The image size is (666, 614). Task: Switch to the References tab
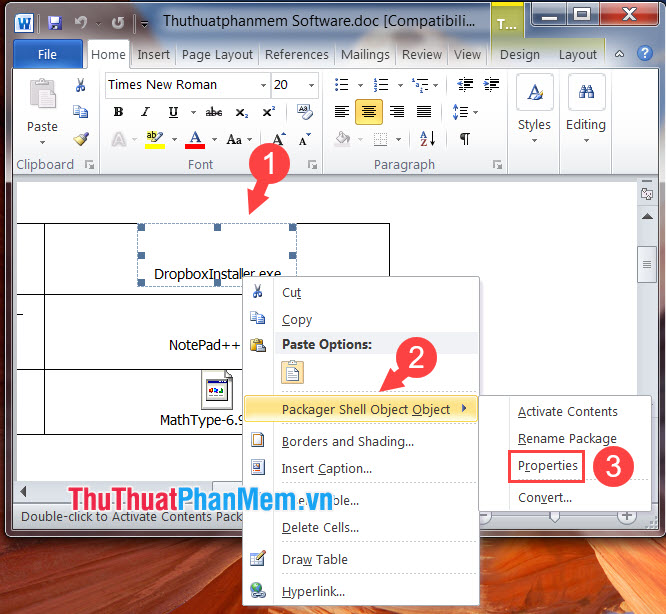(296, 54)
